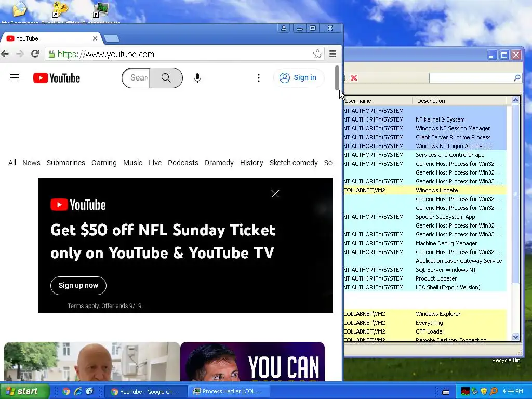The width and height of the screenshot is (532, 399).
Task: Click Sign in on YouTube
Action: [298, 78]
